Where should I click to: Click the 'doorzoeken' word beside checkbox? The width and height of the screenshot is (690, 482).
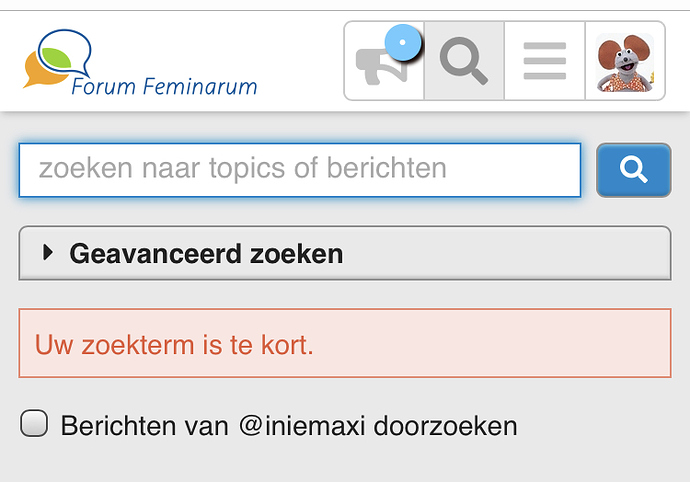click(445, 426)
